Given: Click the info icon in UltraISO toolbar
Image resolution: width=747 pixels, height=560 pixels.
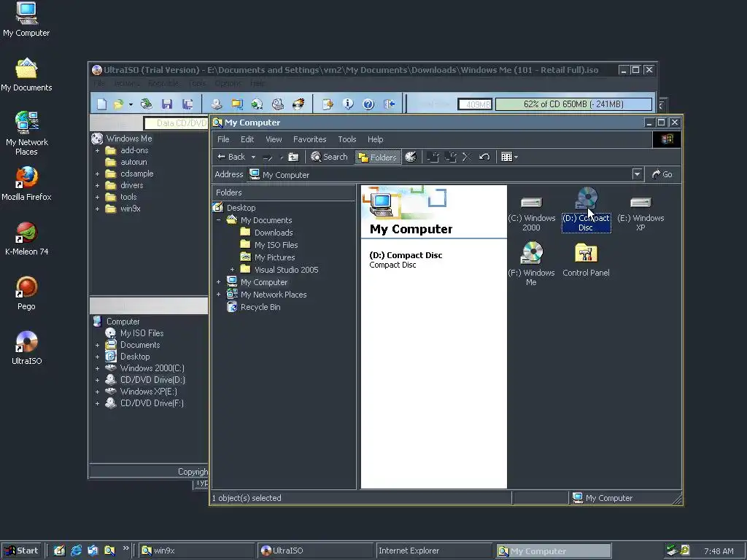Looking at the screenshot, I should pos(348,104).
